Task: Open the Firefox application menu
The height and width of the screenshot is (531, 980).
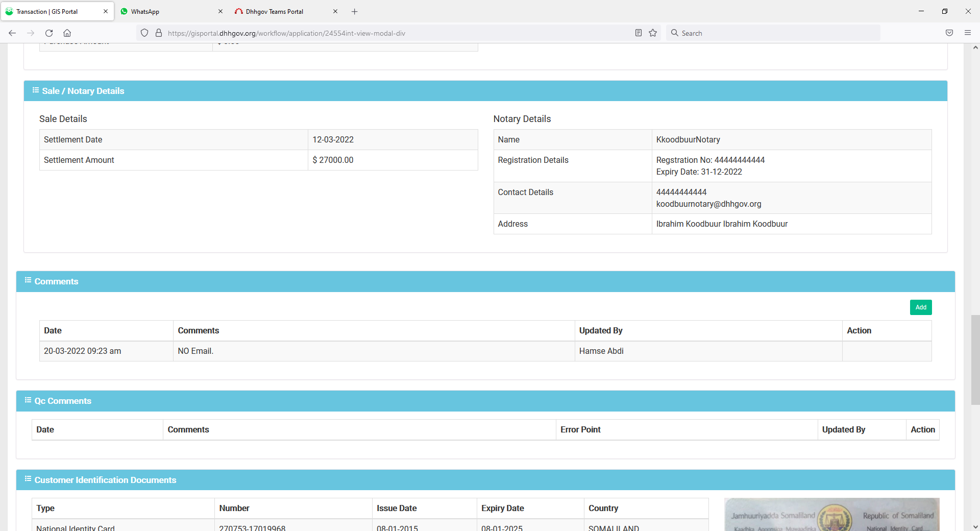Action: 968,33
